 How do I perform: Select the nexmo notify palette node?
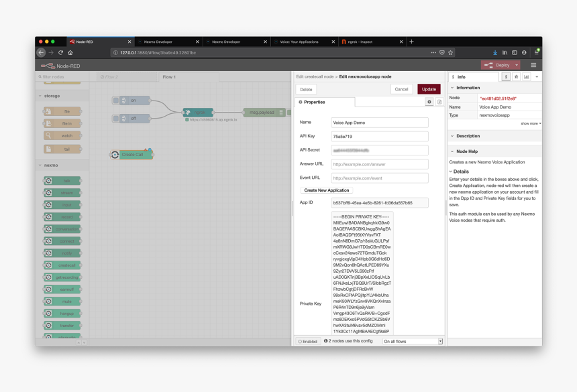(62, 253)
